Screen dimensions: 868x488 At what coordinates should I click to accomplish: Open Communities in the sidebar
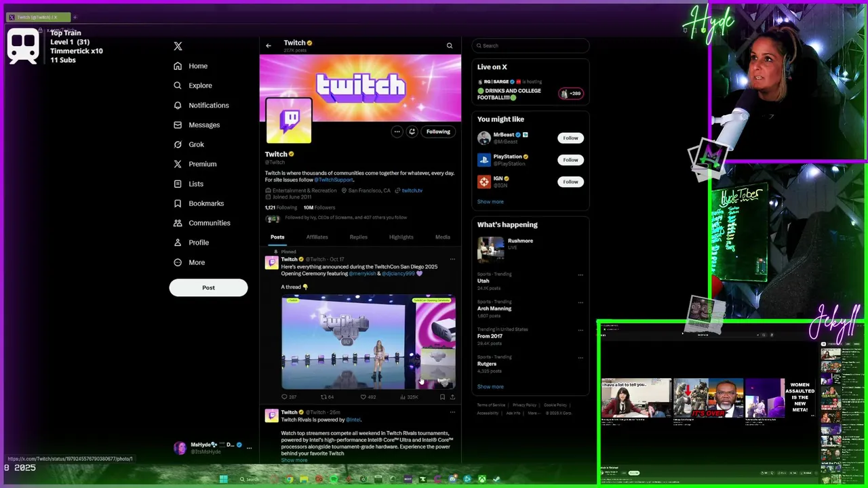coord(201,223)
